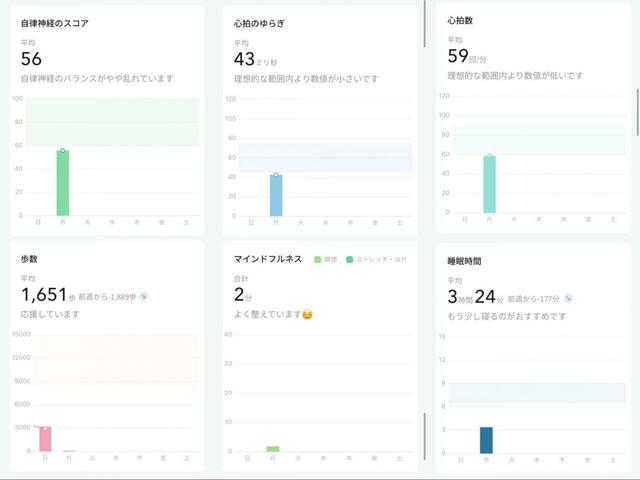Click the smiley emoji after よく整えています

tap(308, 315)
